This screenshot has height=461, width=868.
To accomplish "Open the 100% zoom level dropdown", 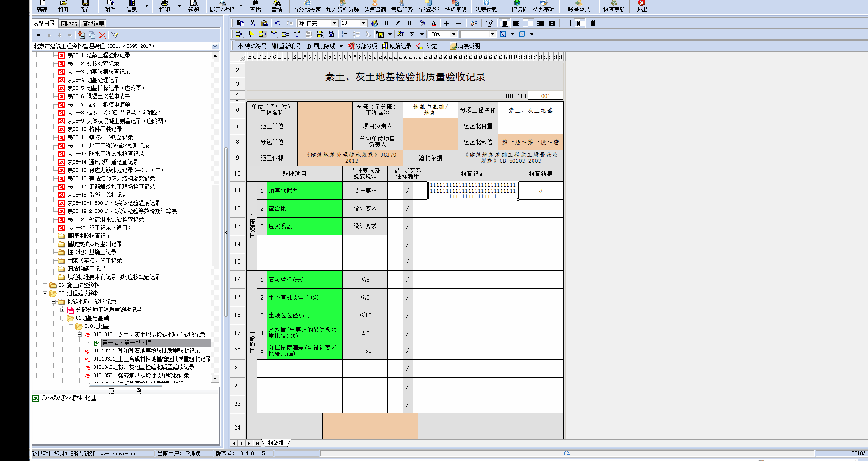I will pyautogui.click(x=453, y=34).
